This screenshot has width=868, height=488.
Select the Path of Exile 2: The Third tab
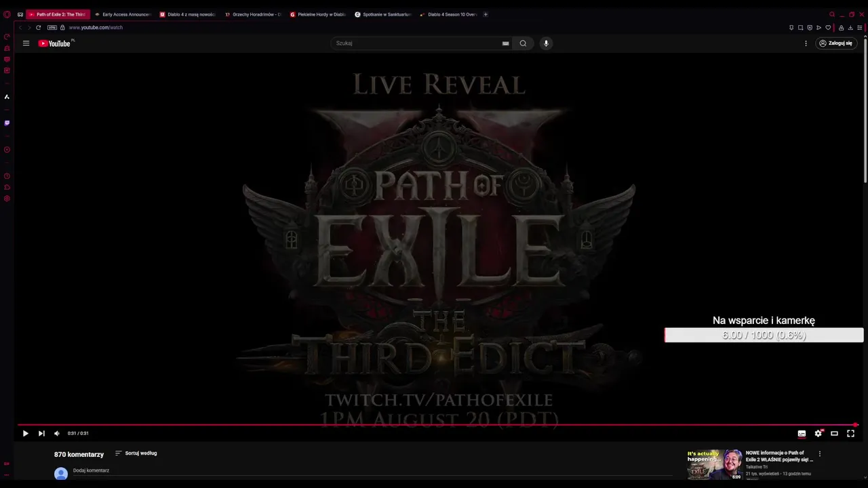pyautogui.click(x=58, y=14)
